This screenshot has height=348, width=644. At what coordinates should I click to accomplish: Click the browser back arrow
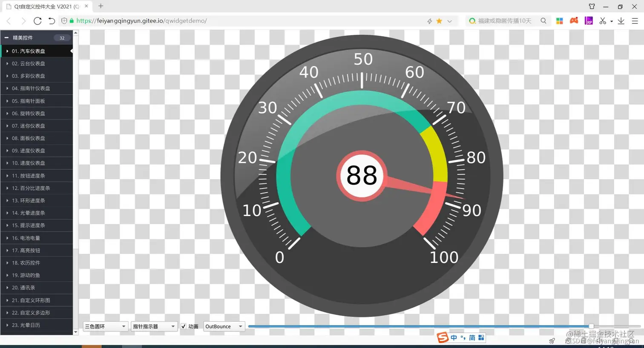[x=9, y=21]
